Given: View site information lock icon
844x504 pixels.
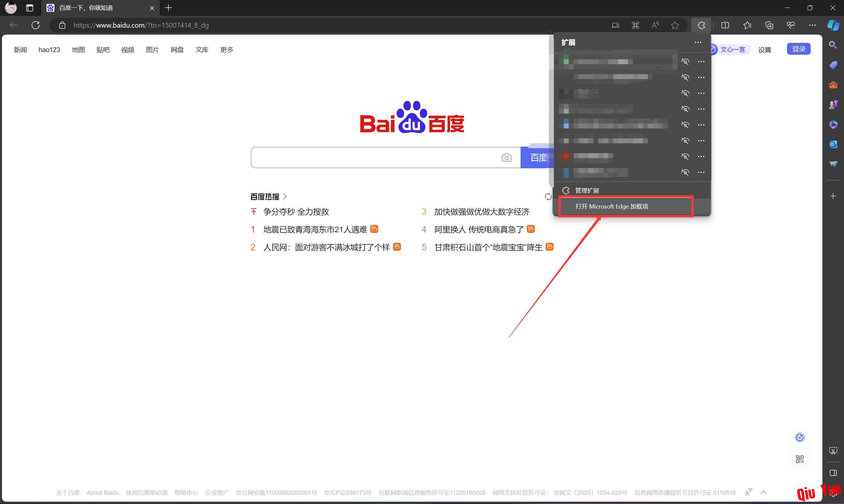Looking at the screenshot, I should point(62,25).
